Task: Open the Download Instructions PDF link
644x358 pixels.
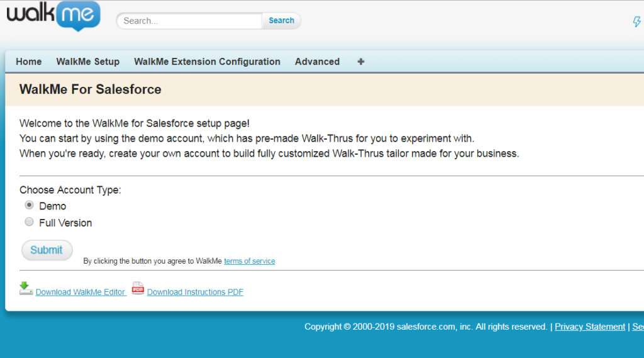Action: [195, 292]
